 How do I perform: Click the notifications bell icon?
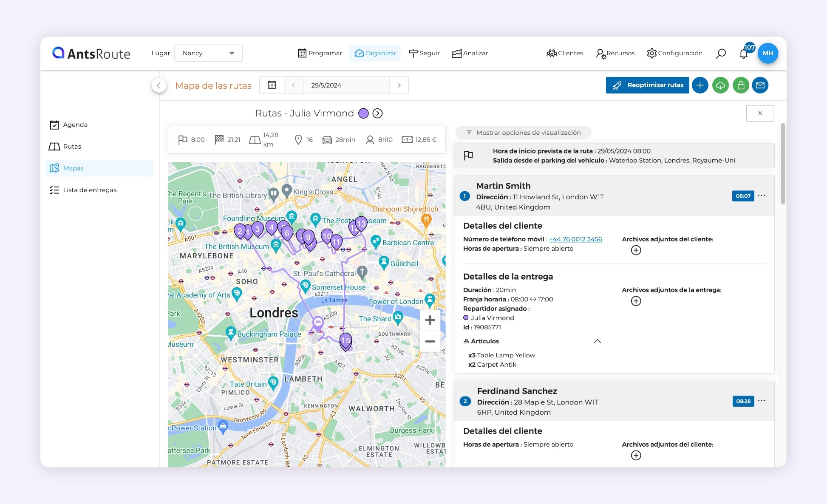click(744, 54)
